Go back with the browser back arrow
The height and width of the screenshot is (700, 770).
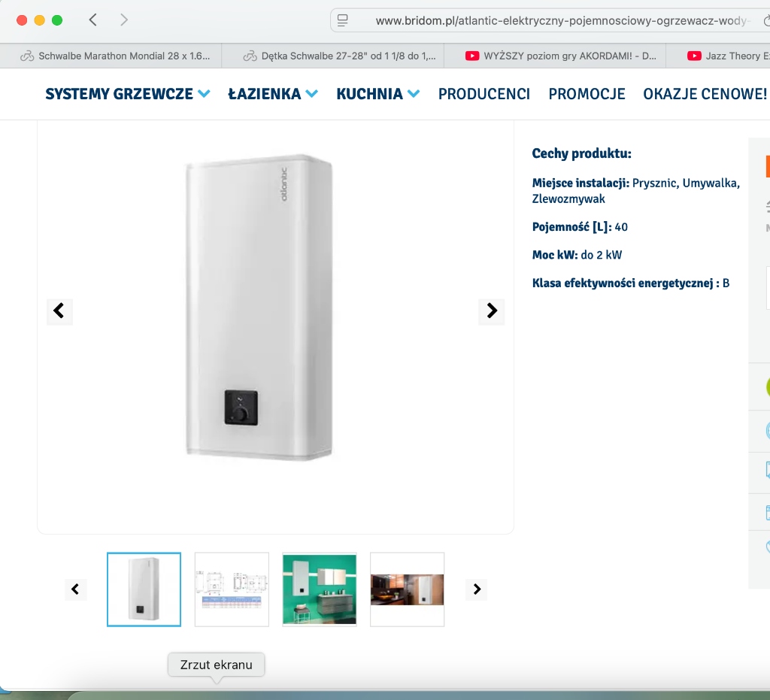(92, 20)
